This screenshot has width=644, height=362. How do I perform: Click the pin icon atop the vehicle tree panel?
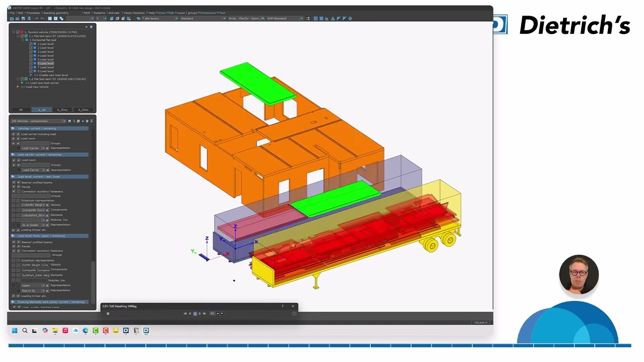click(87, 27)
